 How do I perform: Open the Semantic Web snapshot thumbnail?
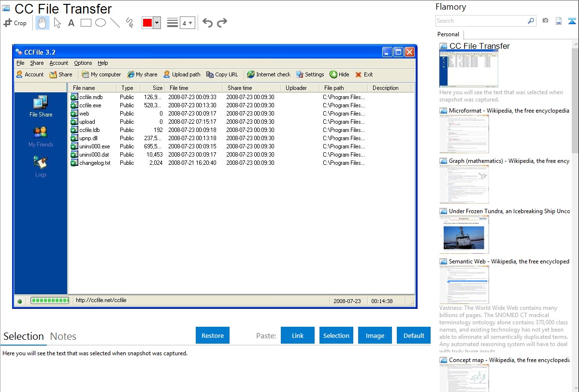click(464, 285)
